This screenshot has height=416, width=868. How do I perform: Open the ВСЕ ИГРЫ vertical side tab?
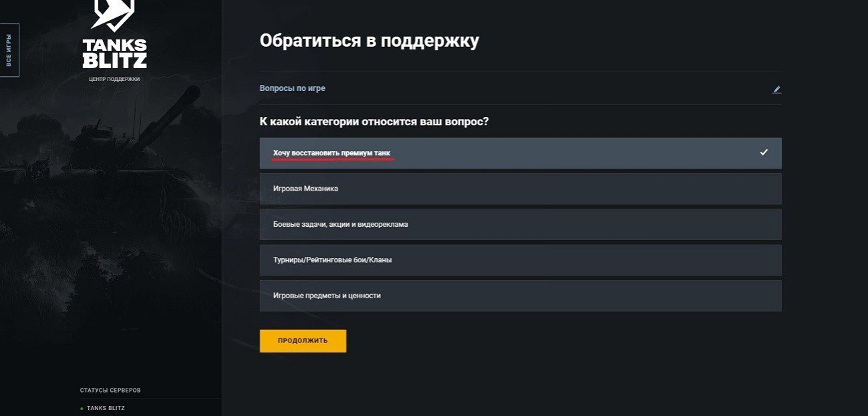(9, 50)
